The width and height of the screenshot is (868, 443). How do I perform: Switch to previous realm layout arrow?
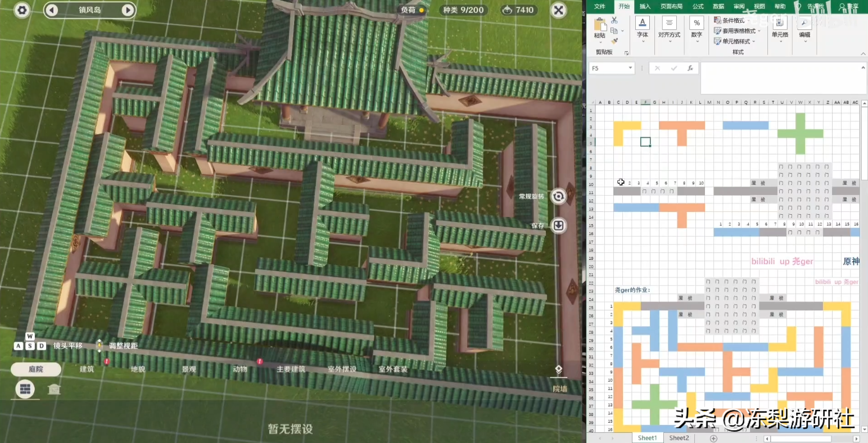(x=52, y=10)
